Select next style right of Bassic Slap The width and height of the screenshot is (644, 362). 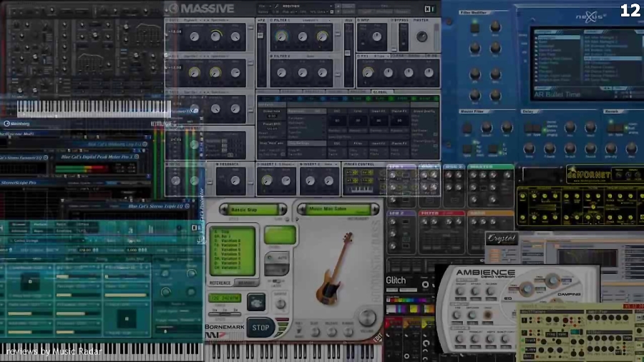(283, 210)
